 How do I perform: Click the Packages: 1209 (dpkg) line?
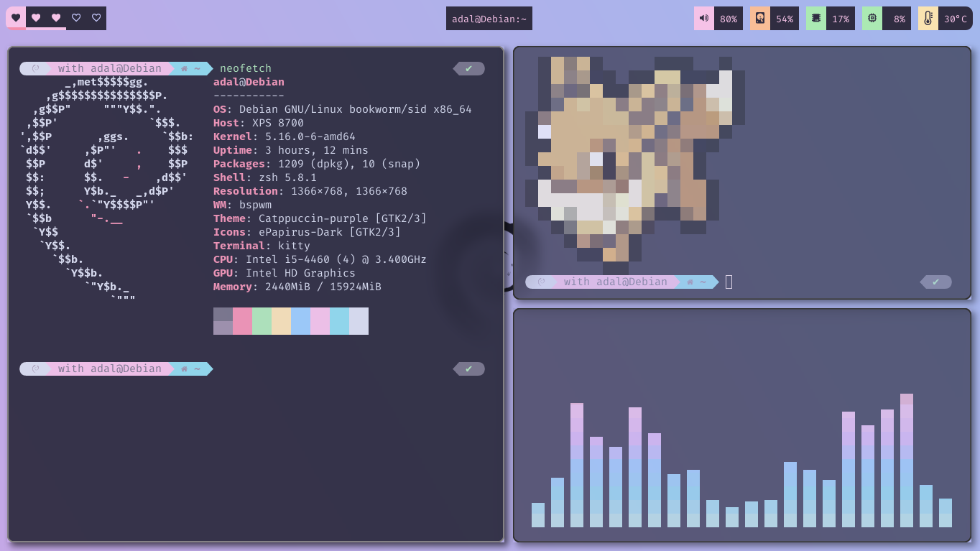pyautogui.click(x=317, y=164)
